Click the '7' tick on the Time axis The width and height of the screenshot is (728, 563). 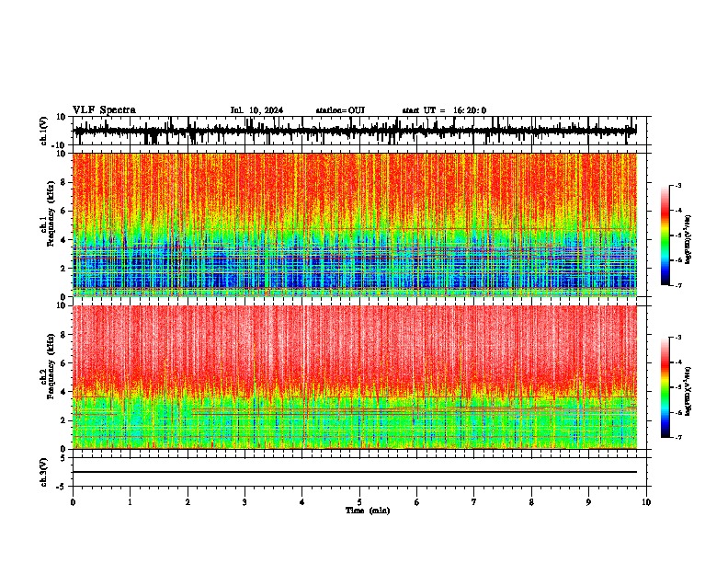tap(474, 502)
